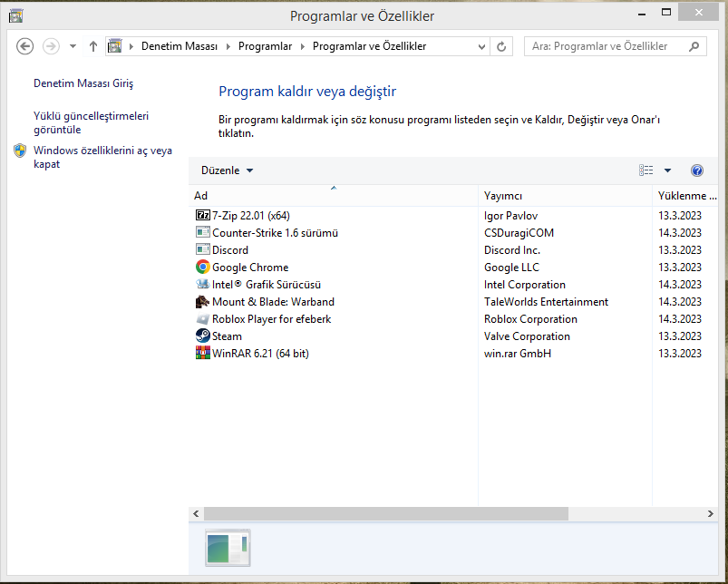The image size is (728, 584).
Task: Click the scroll left arrow
Action: [x=196, y=513]
